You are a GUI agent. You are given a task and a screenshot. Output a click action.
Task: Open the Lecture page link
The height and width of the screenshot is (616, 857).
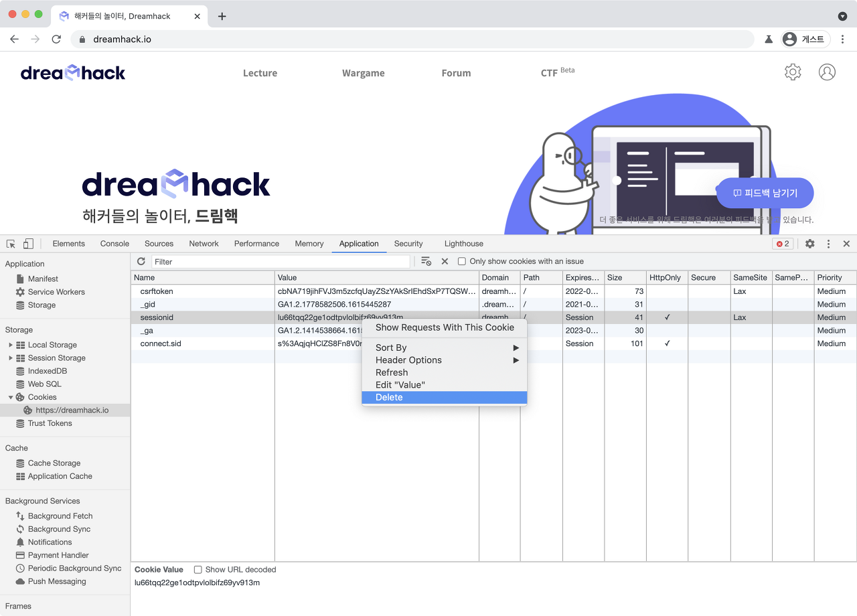tap(260, 73)
